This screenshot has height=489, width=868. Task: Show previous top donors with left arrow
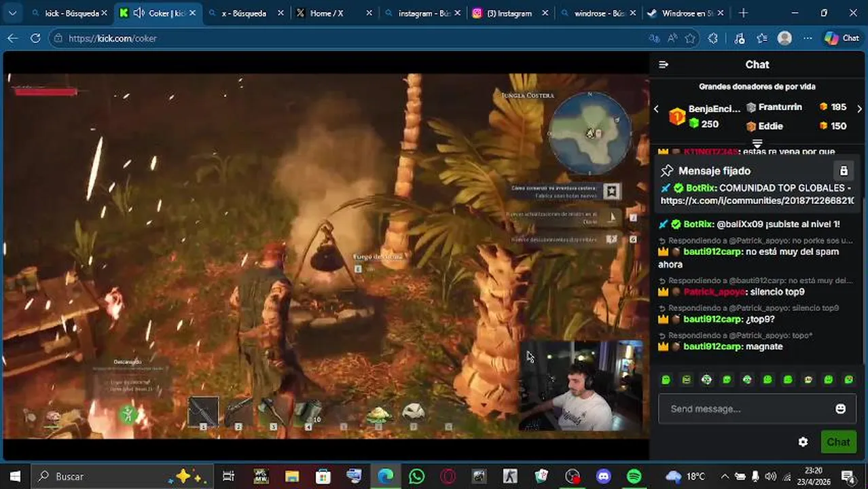point(656,109)
